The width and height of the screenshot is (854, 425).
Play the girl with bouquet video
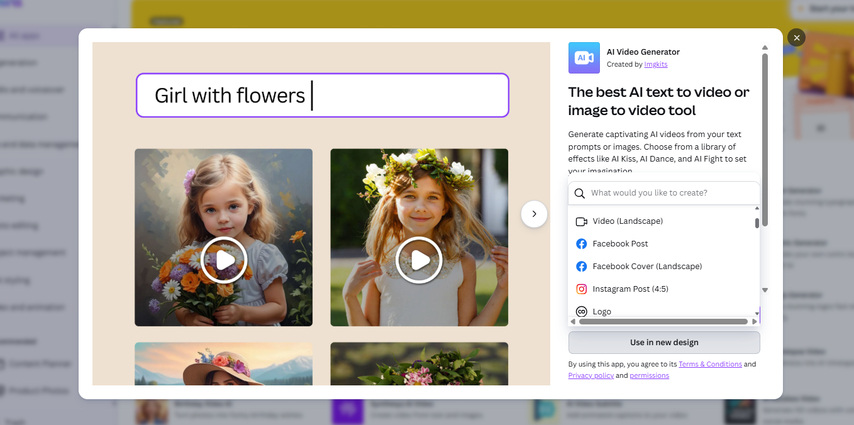click(224, 260)
